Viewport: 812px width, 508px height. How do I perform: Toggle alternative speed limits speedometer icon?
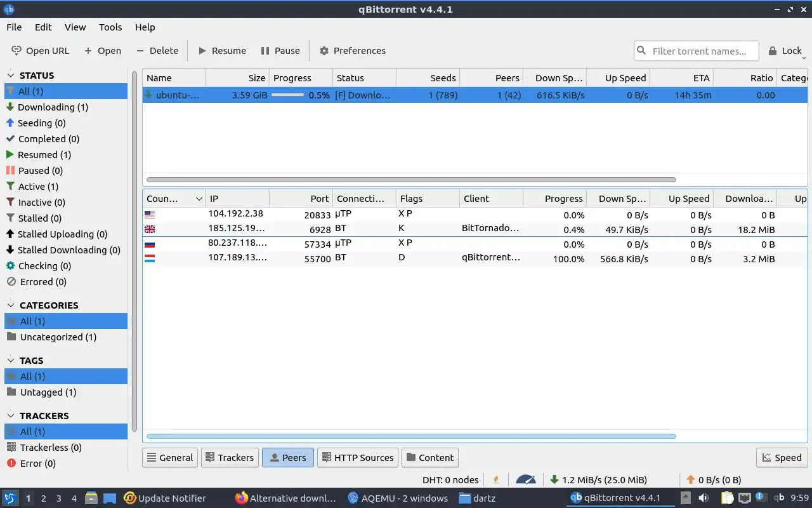(526, 480)
